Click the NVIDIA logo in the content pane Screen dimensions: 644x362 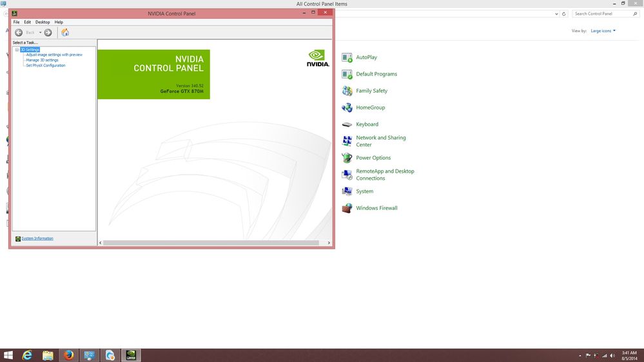coord(318,58)
